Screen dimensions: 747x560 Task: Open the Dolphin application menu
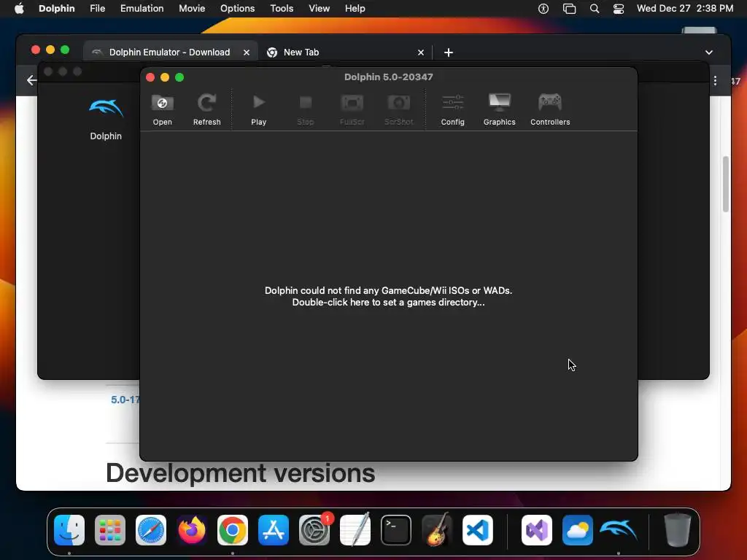point(57,9)
